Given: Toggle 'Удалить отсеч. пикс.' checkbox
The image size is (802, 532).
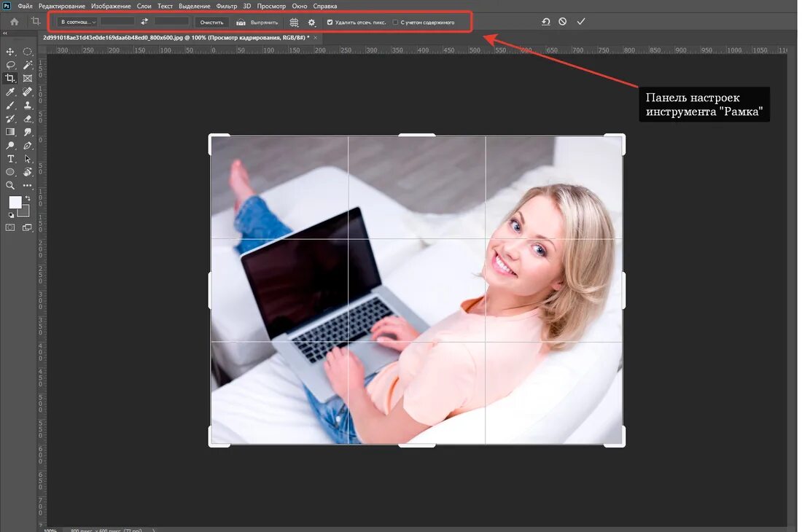Looking at the screenshot, I should coord(330,22).
